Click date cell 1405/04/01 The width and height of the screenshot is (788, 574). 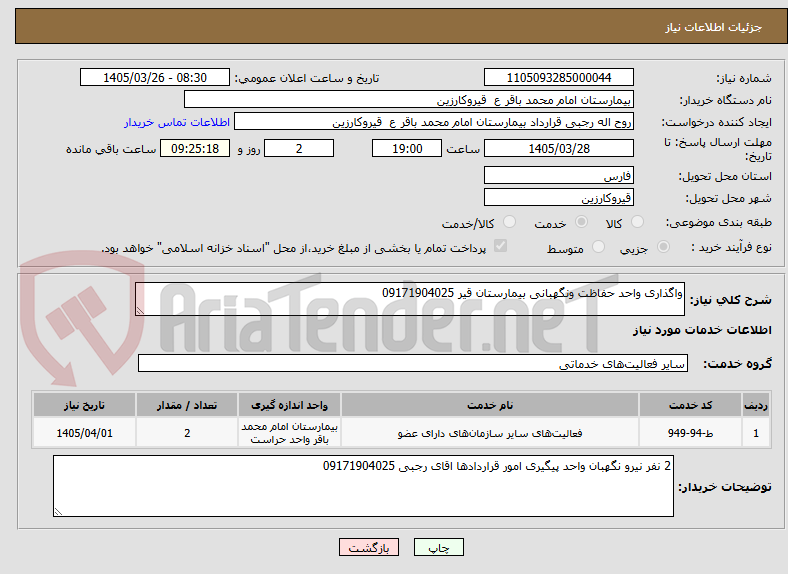click(x=84, y=432)
